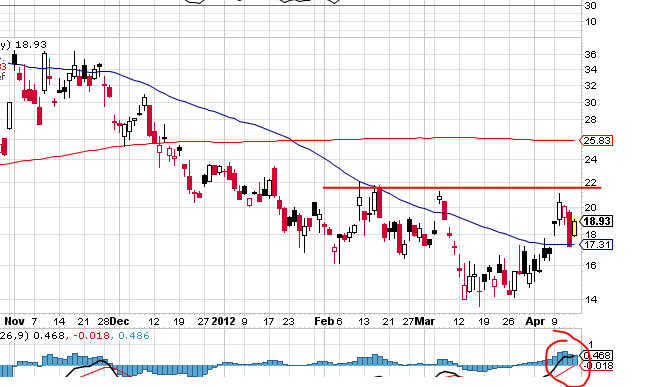
Task: Click the 23 date label in January
Action: pyautogui.click(x=288, y=321)
